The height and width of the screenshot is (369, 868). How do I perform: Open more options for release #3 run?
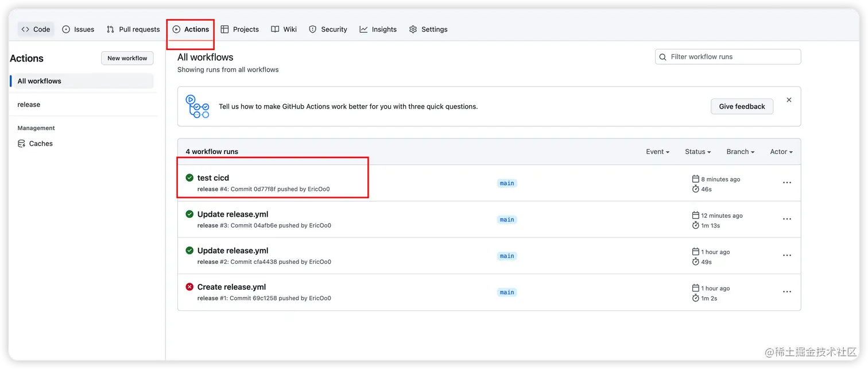tap(787, 219)
